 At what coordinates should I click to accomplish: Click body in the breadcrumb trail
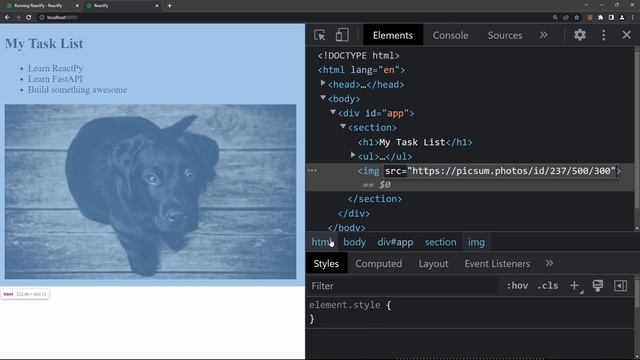pos(354,242)
